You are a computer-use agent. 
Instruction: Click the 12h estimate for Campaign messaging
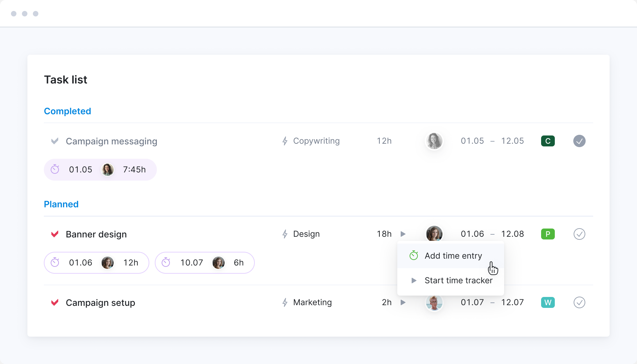coord(384,141)
